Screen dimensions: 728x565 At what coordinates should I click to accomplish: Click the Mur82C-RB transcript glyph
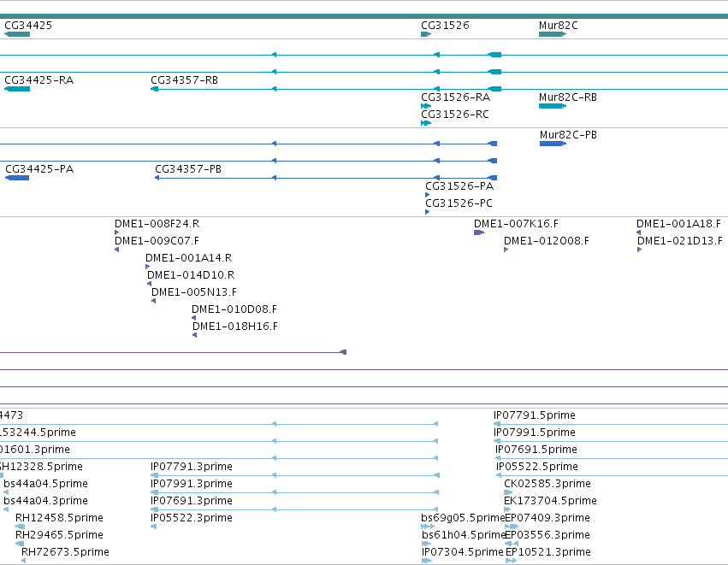[x=553, y=106]
